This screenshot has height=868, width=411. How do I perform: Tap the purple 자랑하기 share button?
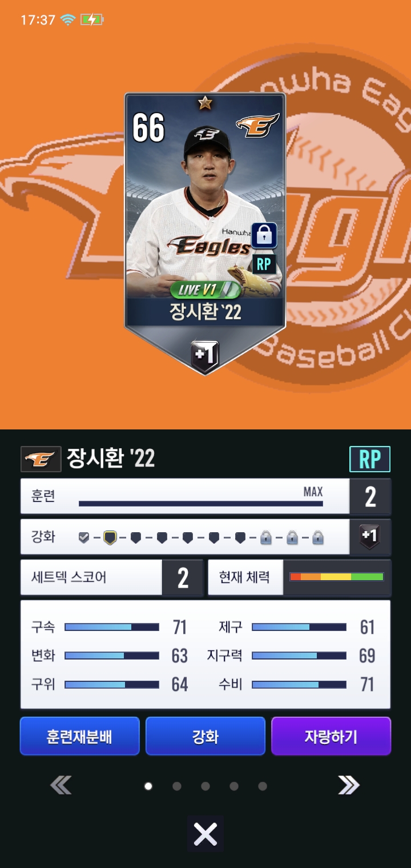pyautogui.click(x=331, y=737)
